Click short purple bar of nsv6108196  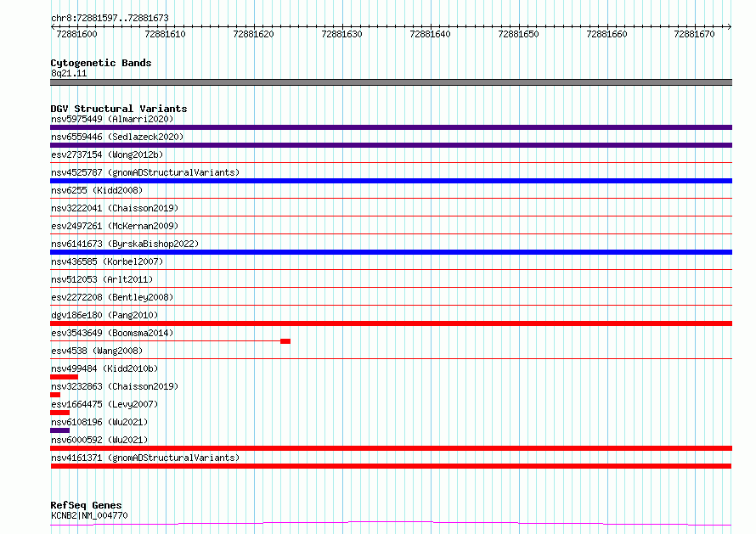pos(59,430)
